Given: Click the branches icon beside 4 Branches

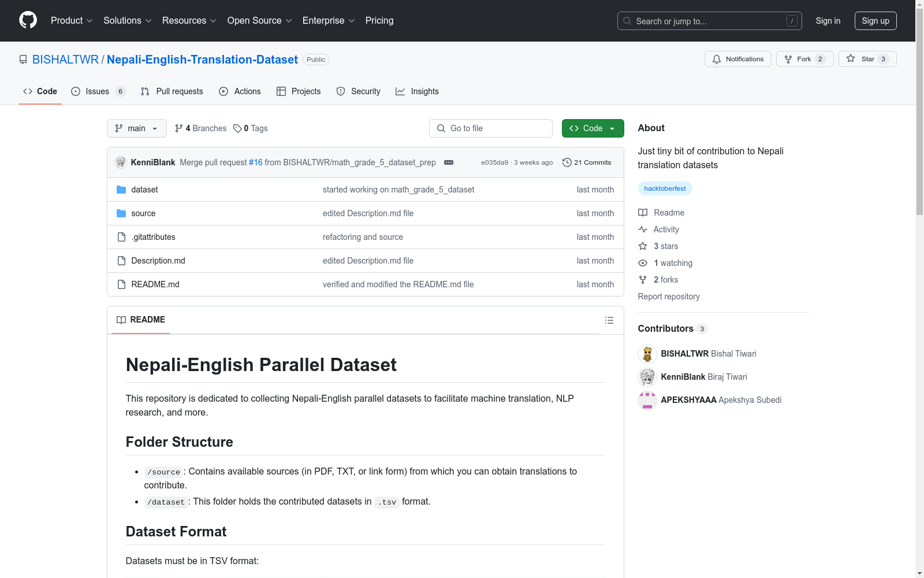Looking at the screenshot, I should (179, 128).
